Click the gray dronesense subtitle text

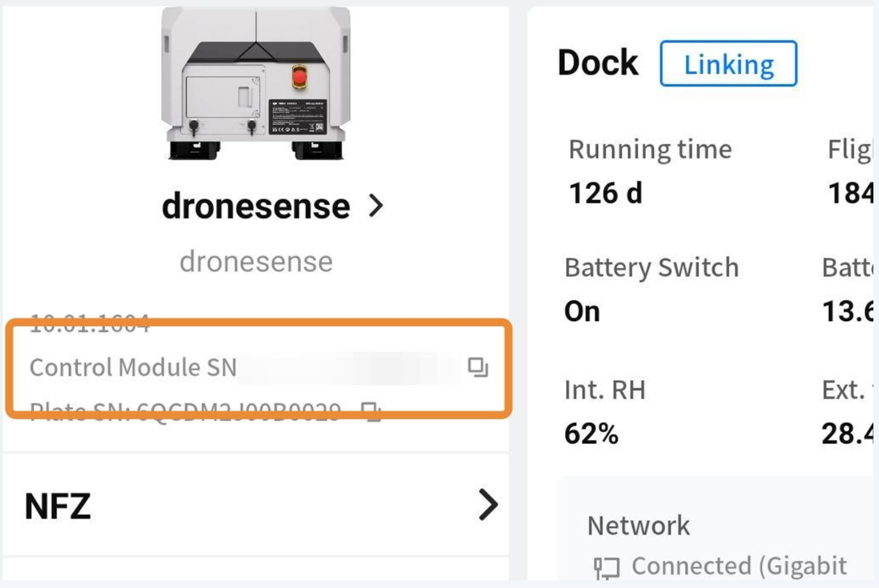(x=256, y=262)
